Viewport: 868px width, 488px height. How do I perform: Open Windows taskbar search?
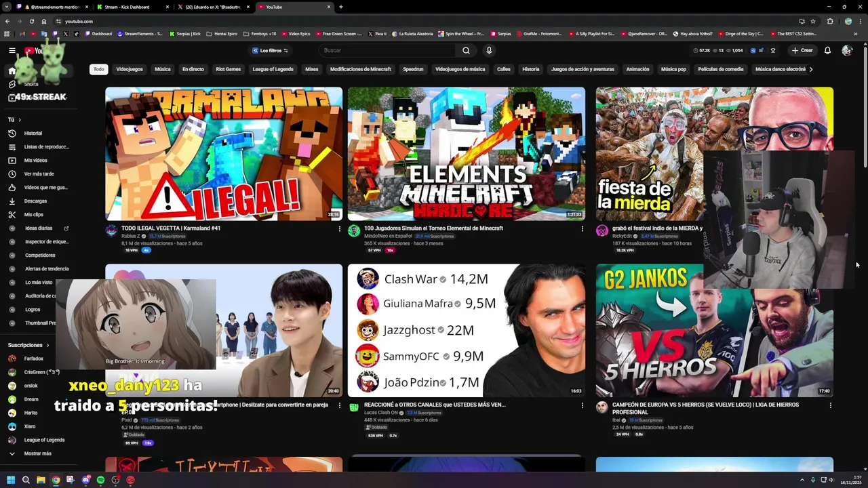pos(26,480)
